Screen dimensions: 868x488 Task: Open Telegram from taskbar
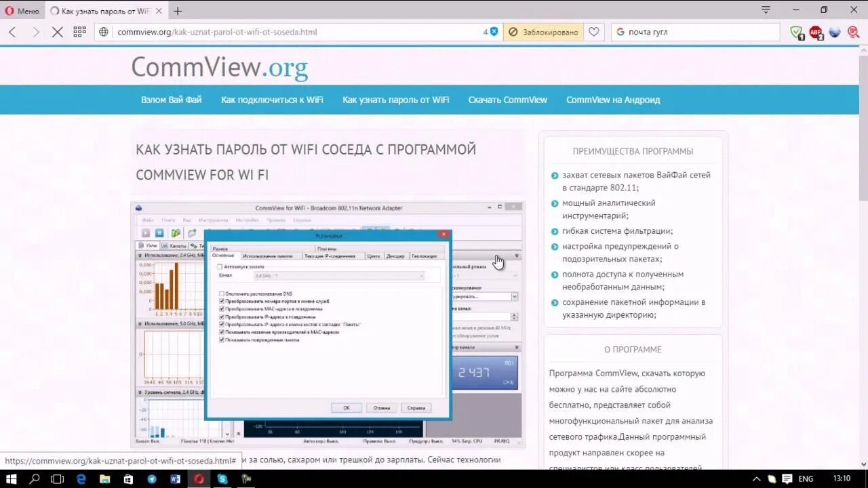tap(152, 479)
